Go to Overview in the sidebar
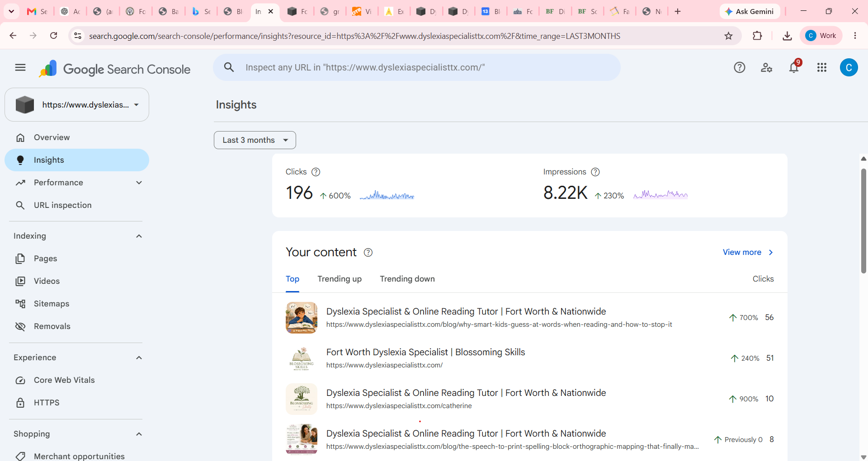 pos(77,137)
